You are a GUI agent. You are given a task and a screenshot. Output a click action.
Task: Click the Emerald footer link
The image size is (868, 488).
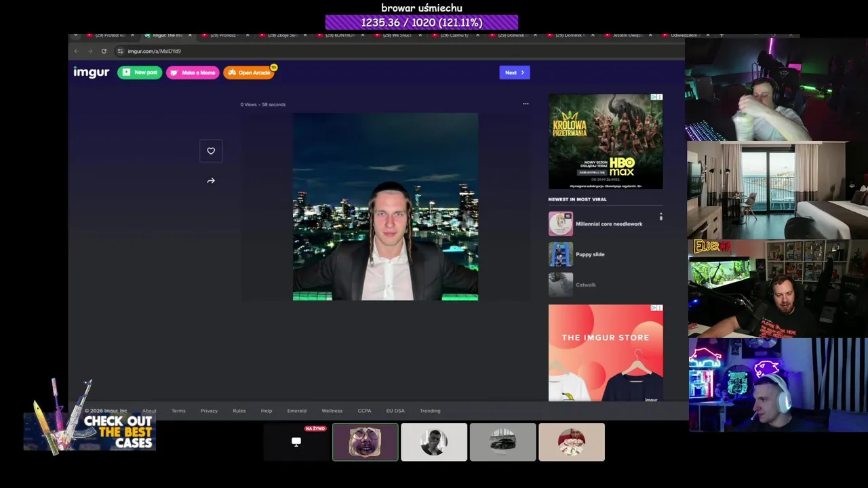coord(297,411)
